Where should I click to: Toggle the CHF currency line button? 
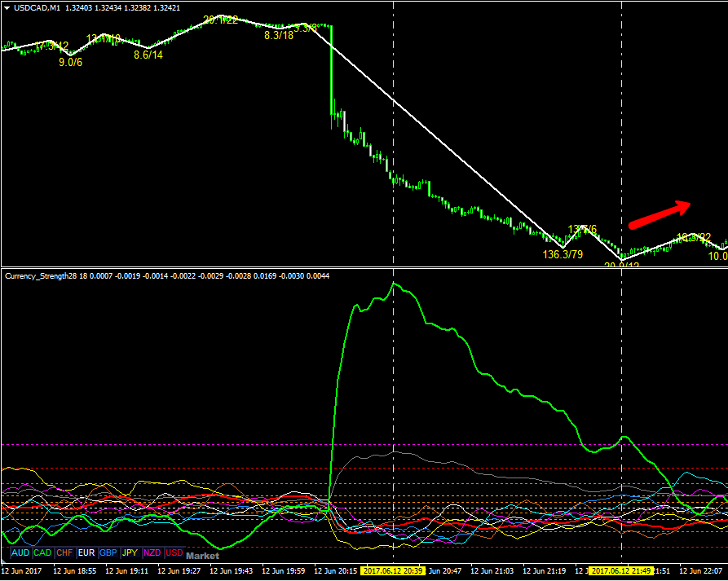click(x=64, y=553)
